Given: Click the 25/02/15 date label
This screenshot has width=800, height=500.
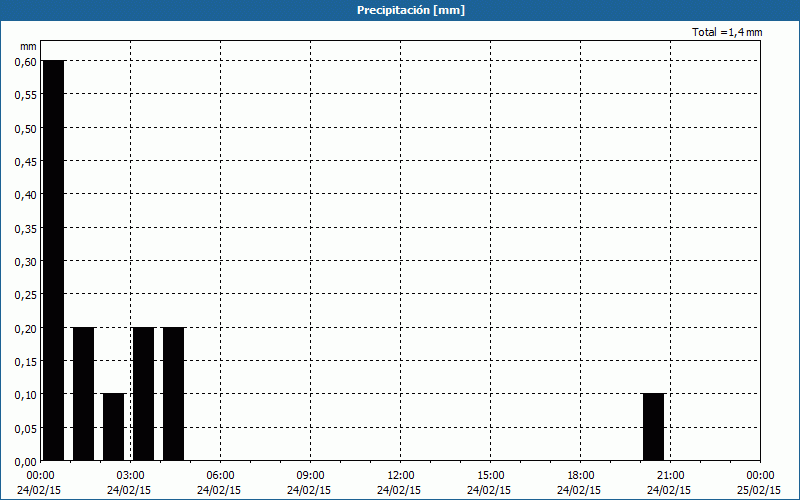Looking at the screenshot, I should pos(759,490).
